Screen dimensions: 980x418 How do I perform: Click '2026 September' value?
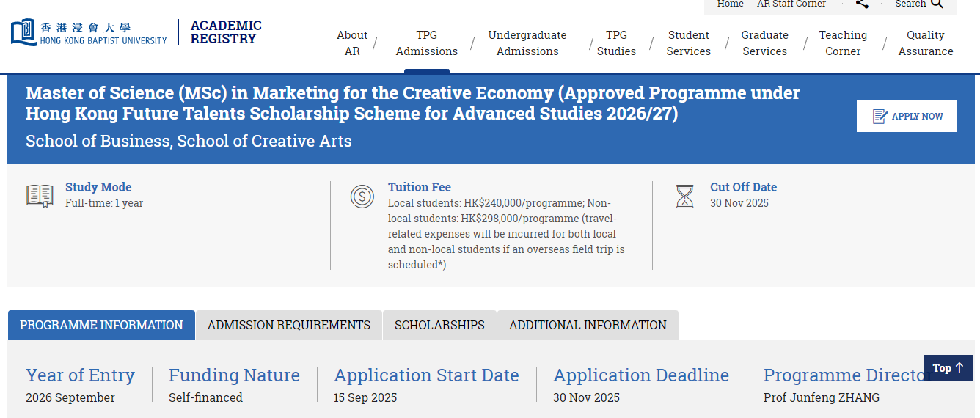click(x=70, y=397)
